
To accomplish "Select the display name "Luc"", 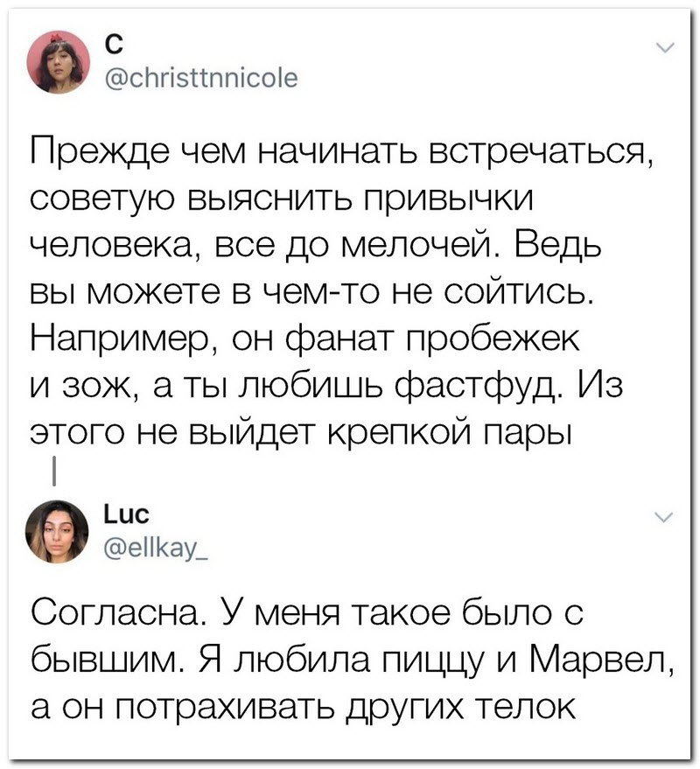I will coord(127,515).
